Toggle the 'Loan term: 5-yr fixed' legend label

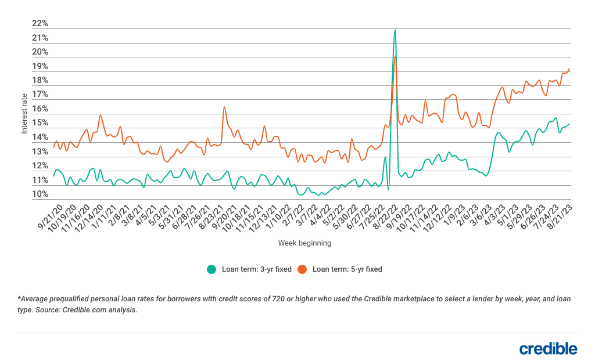[347, 269]
